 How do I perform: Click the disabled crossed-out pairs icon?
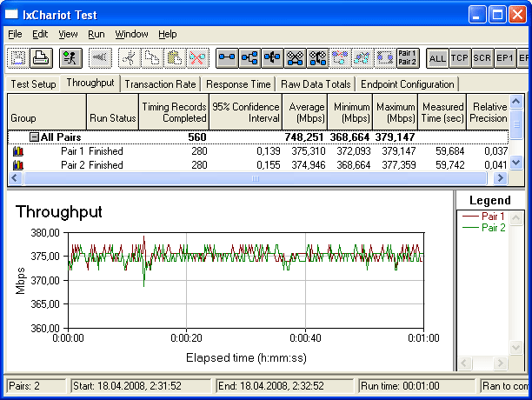click(340, 58)
